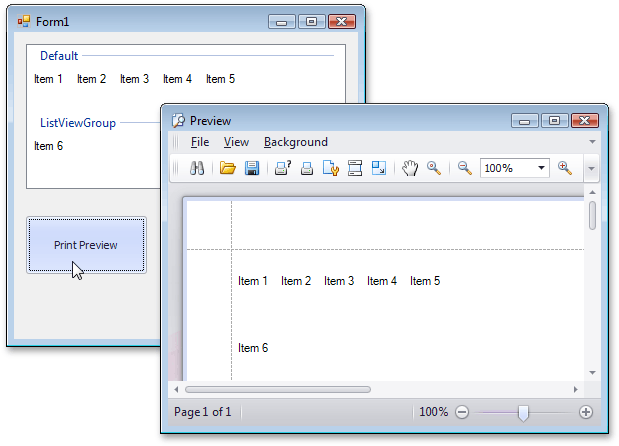Open the View menu in Preview

[236, 142]
